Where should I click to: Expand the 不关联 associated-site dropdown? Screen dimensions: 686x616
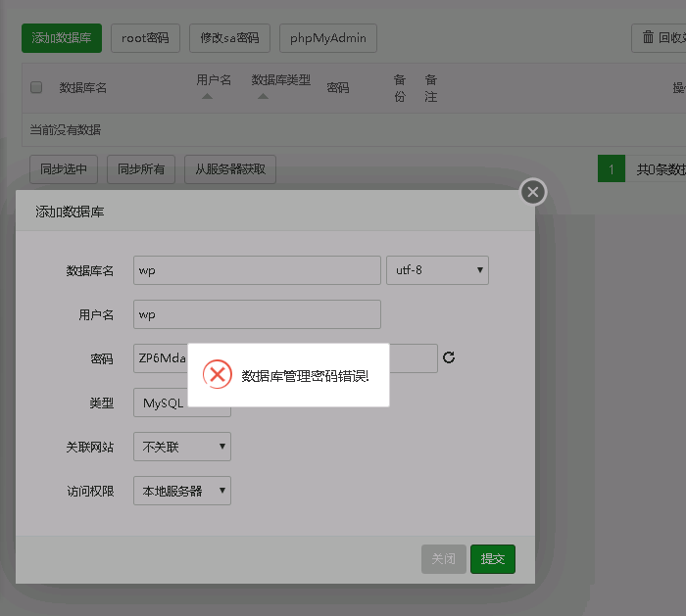point(182,447)
